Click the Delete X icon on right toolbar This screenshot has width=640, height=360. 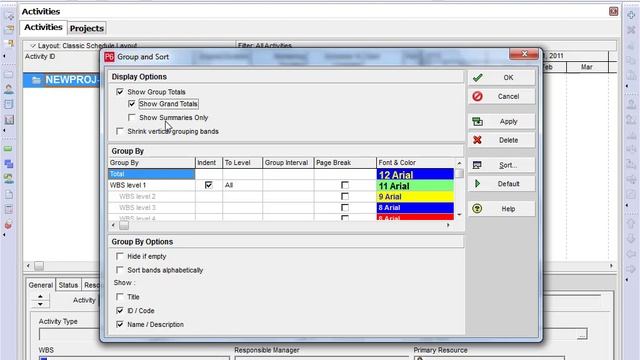(x=631, y=30)
